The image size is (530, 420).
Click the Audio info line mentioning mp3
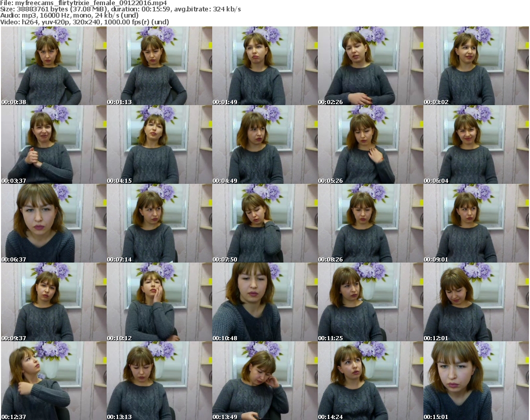(x=69, y=16)
